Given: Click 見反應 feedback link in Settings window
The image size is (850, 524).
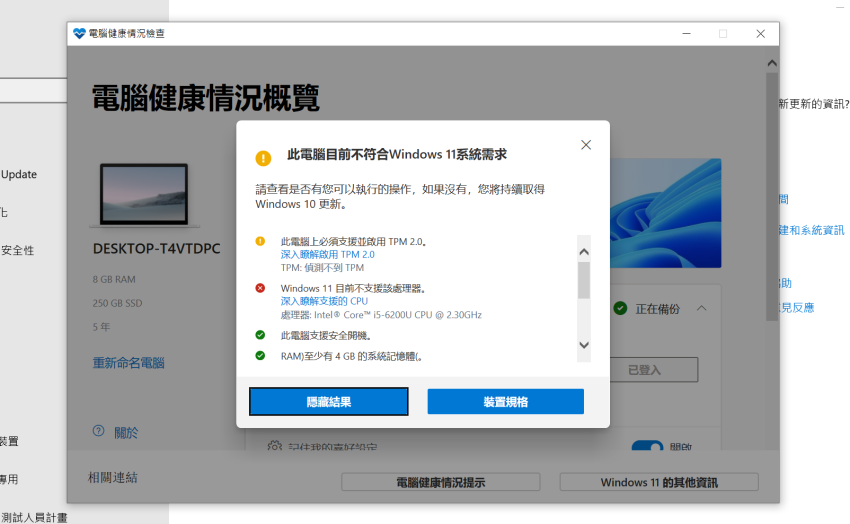Looking at the screenshot, I should (x=797, y=308).
